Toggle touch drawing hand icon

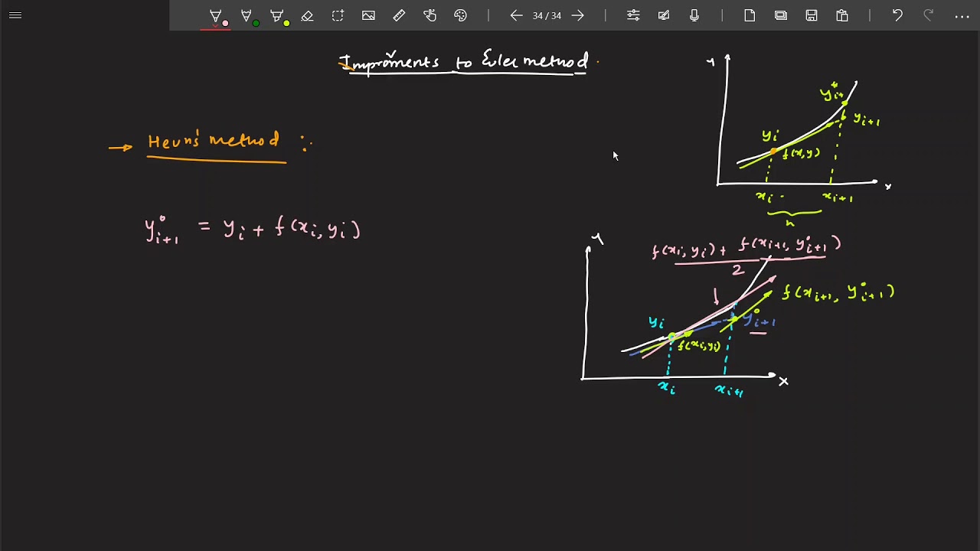point(430,15)
